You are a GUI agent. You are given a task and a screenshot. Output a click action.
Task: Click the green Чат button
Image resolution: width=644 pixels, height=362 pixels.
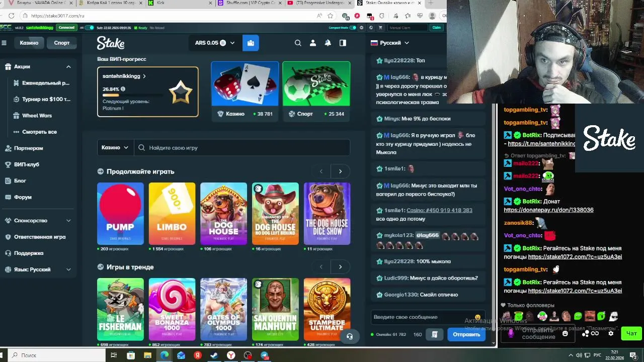pos(631,333)
